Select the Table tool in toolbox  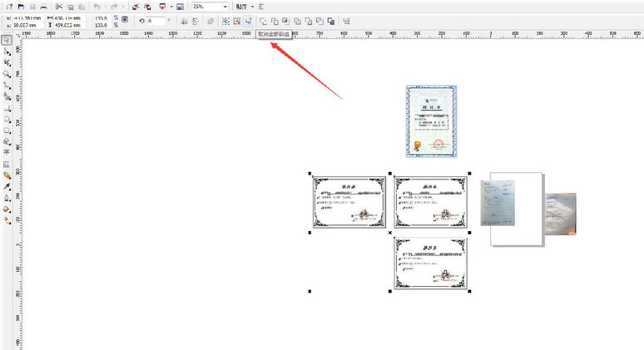pos(7,165)
